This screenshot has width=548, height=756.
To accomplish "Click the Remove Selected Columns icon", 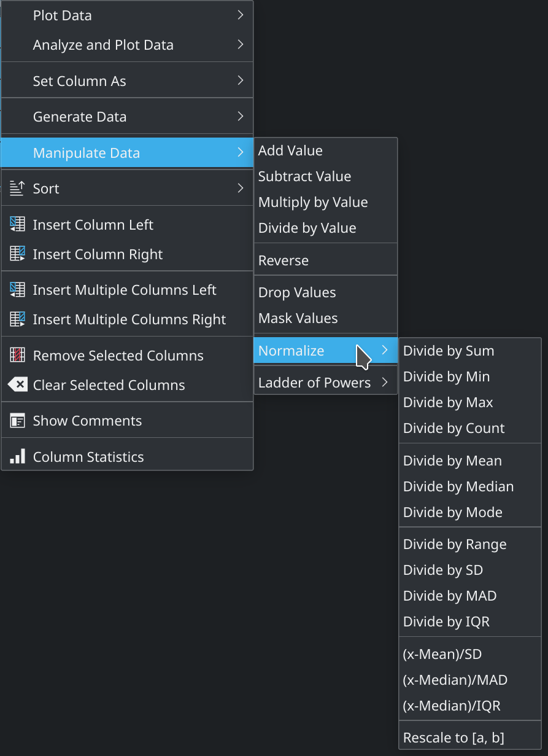I will point(18,356).
